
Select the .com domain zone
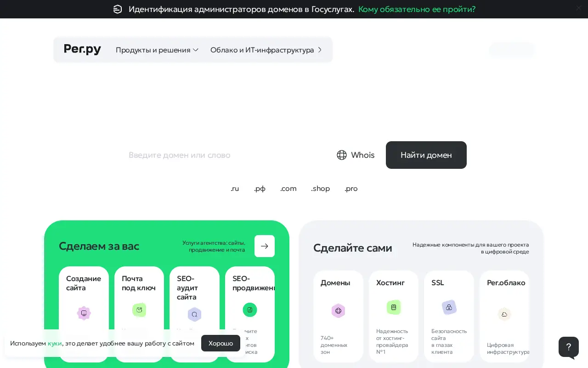(288, 189)
